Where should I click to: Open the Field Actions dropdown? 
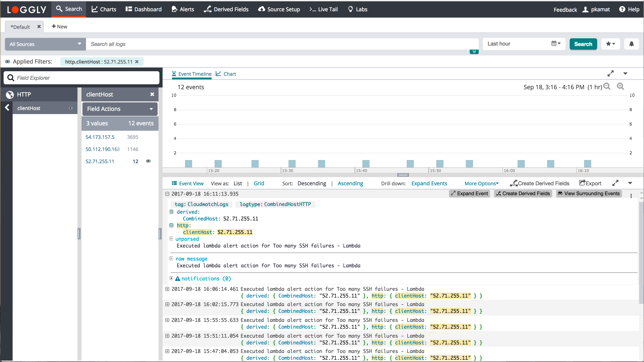pyautogui.click(x=120, y=109)
